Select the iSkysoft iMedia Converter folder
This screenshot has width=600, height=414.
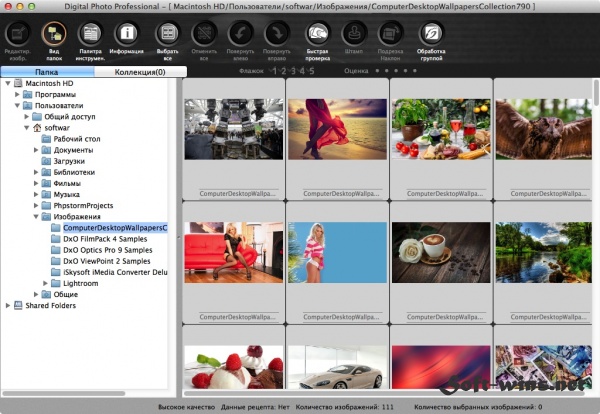pos(115,272)
